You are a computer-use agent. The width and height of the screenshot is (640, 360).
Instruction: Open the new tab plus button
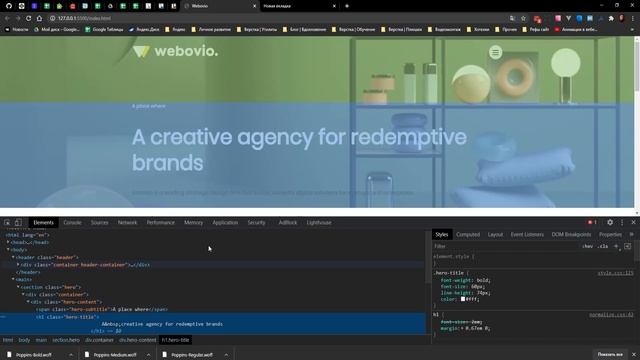coord(347,6)
